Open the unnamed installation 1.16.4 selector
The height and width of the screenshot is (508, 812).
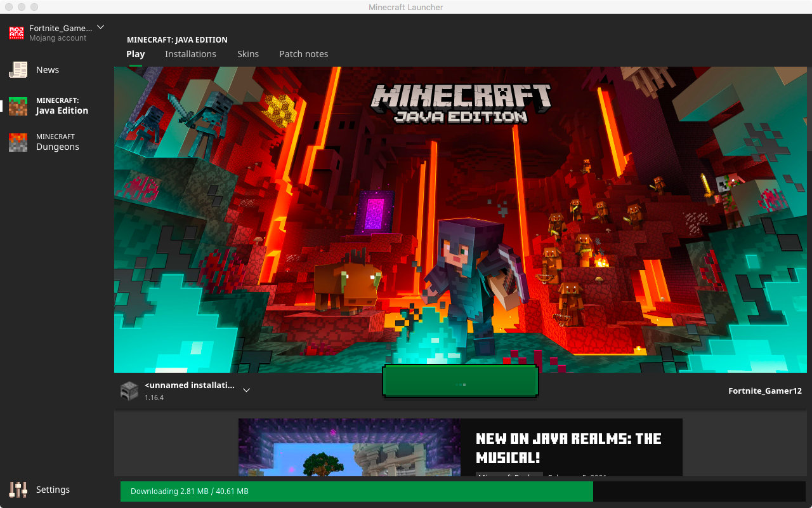[189, 391]
